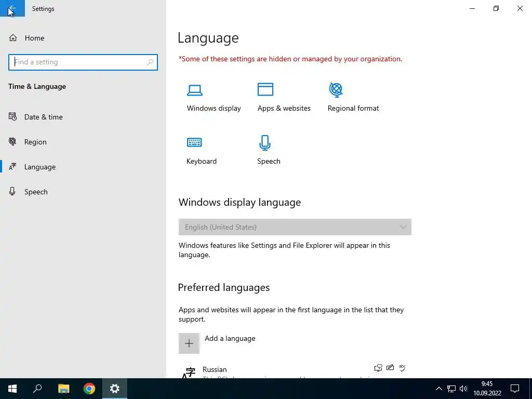Viewport: 532px width, 399px height.
Task: Click the Speech microphone tile icon
Action: 265,142
